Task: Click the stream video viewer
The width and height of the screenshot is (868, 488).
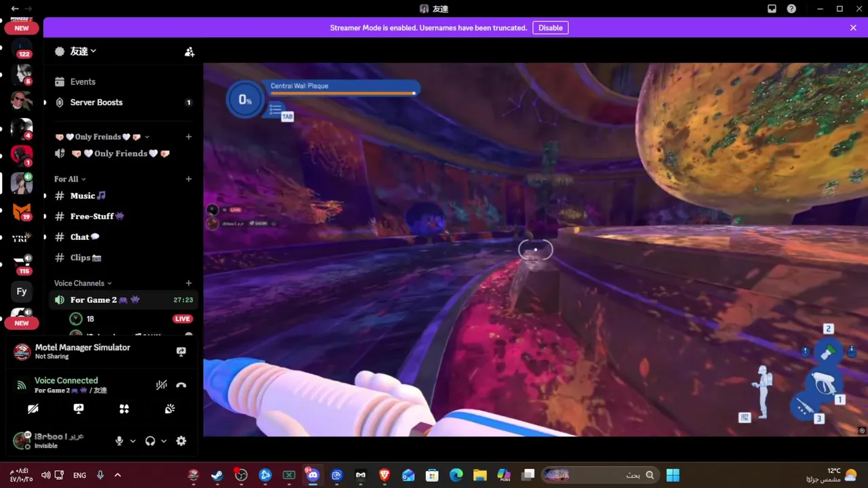Action: point(536,250)
